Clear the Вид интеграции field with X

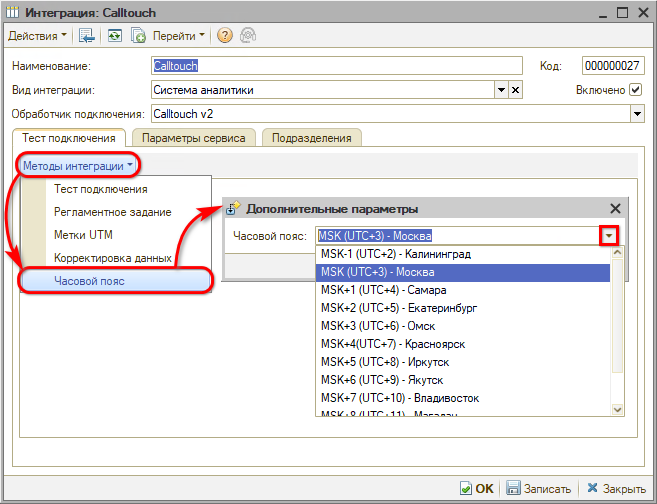pyautogui.click(x=515, y=90)
